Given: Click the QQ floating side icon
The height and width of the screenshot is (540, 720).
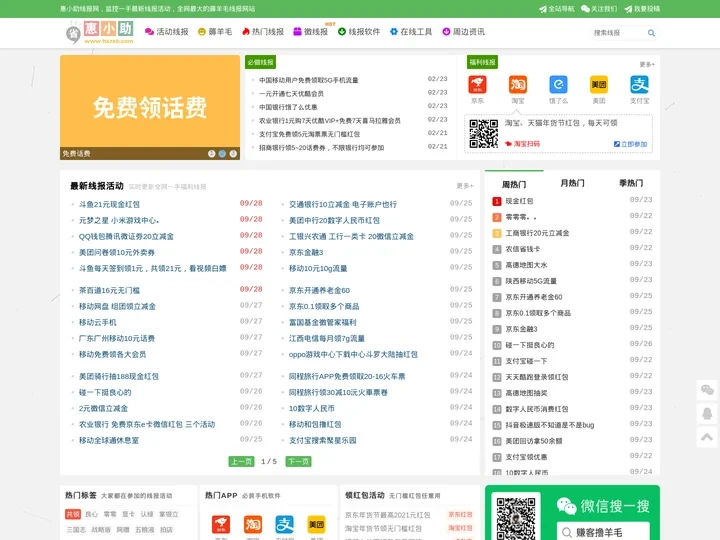Looking at the screenshot, I should point(707,413).
